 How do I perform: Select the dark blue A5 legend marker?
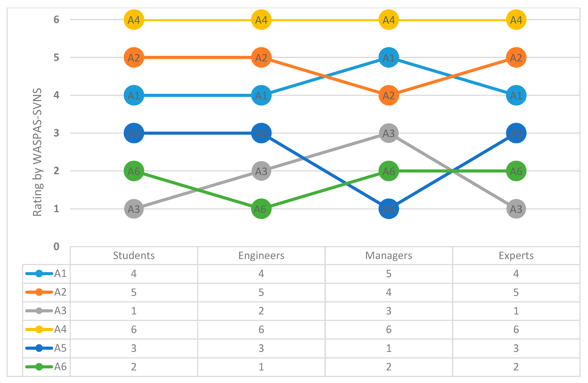click(x=39, y=348)
